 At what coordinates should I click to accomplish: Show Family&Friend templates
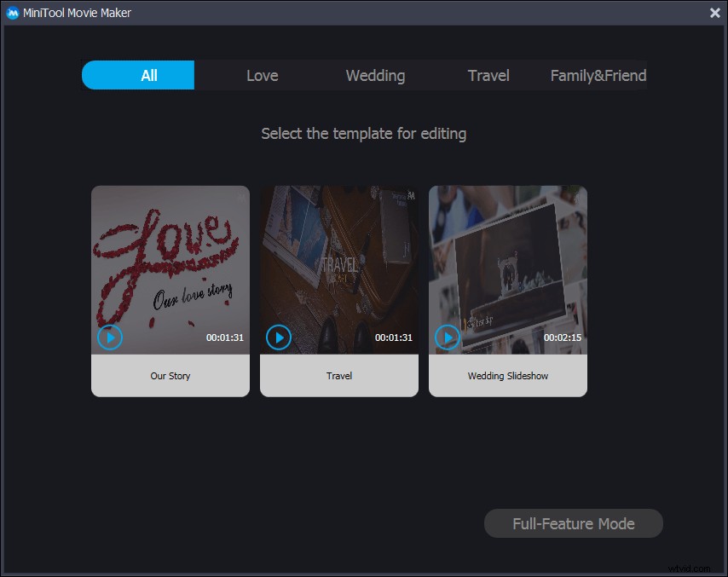point(598,75)
